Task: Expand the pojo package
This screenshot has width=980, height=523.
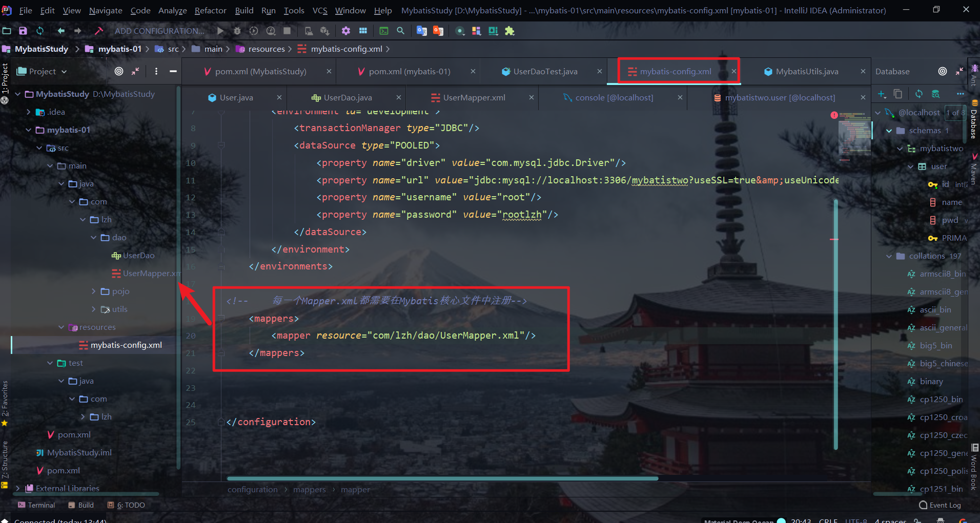Action: click(94, 291)
